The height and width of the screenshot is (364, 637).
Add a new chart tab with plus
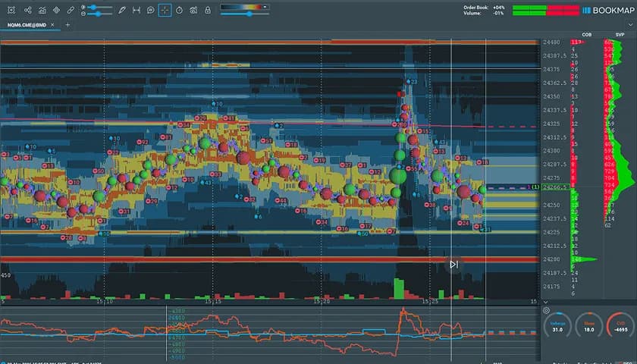67,25
